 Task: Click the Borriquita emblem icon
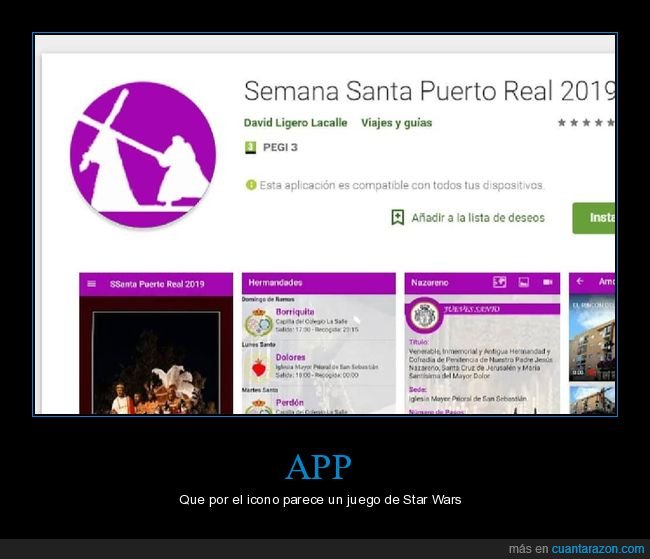pos(258,322)
